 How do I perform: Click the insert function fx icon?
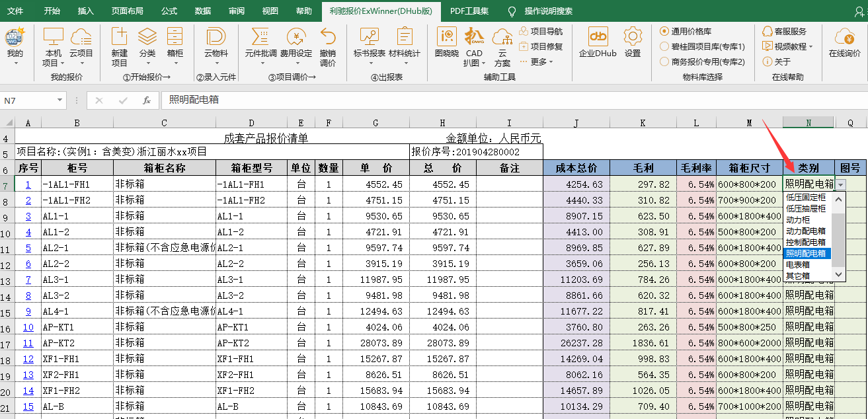(x=147, y=100)
